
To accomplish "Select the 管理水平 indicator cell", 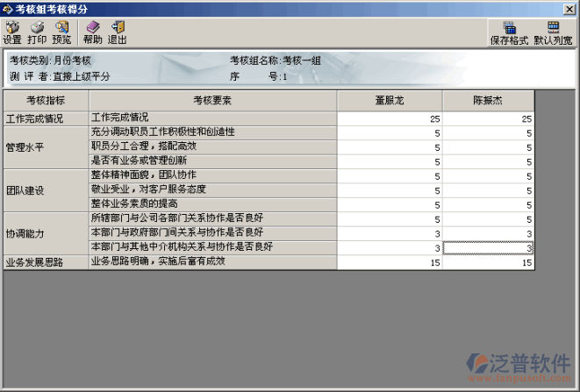I will pyautogui.click(x=46, y=147).
